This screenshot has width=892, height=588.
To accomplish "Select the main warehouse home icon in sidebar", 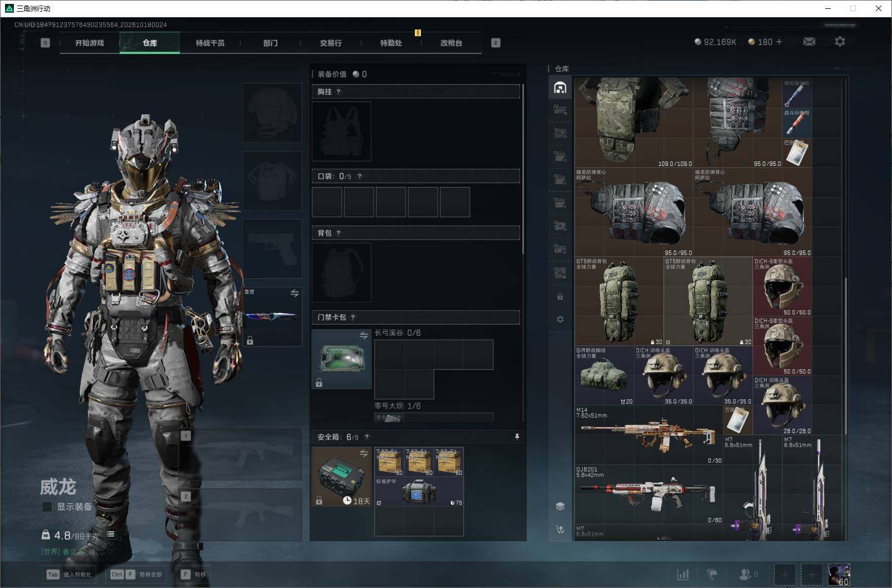I will [x=560, y=87].
